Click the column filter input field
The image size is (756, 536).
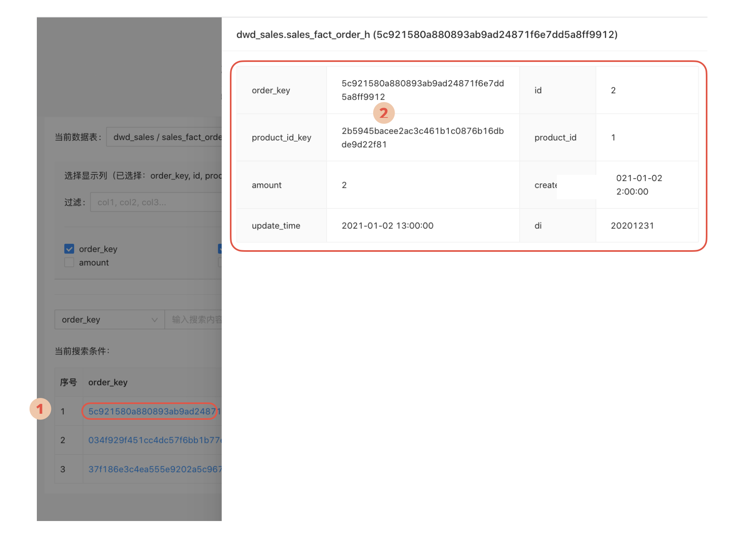click(156, 202)
